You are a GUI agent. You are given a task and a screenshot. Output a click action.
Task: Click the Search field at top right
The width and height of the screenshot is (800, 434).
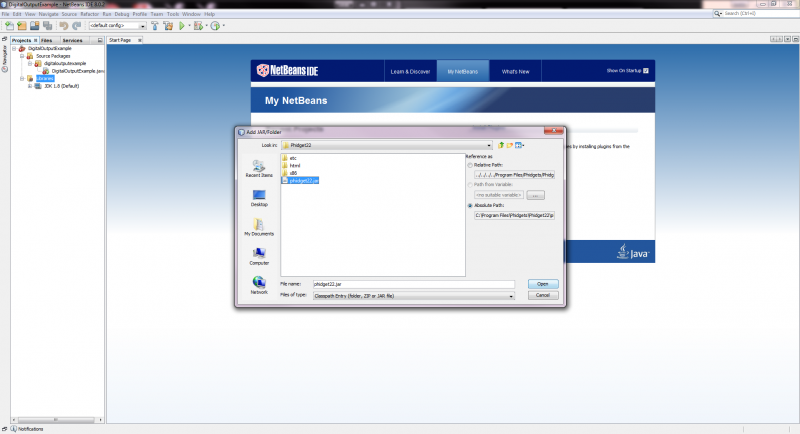click(757, 14)
